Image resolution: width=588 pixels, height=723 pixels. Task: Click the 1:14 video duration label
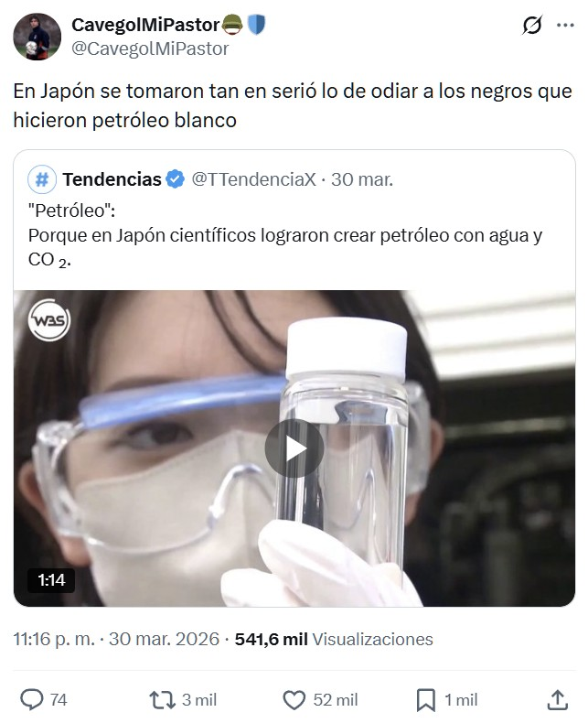click(x=51, y=580)
